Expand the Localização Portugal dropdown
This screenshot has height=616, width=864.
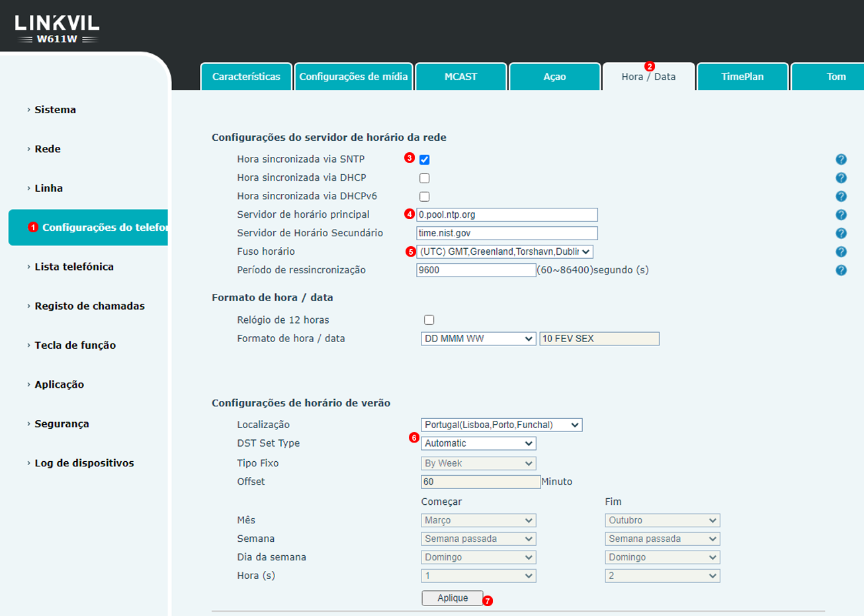(x=501, y=425)
